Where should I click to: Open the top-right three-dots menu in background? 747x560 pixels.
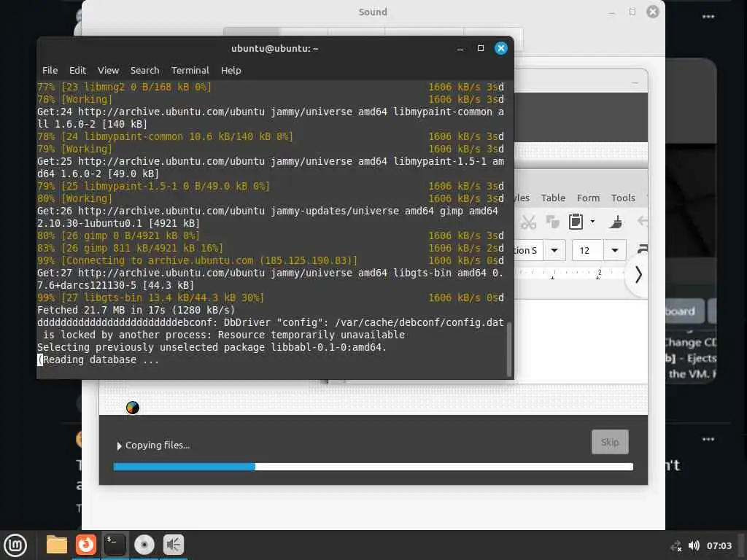point(708,17)
